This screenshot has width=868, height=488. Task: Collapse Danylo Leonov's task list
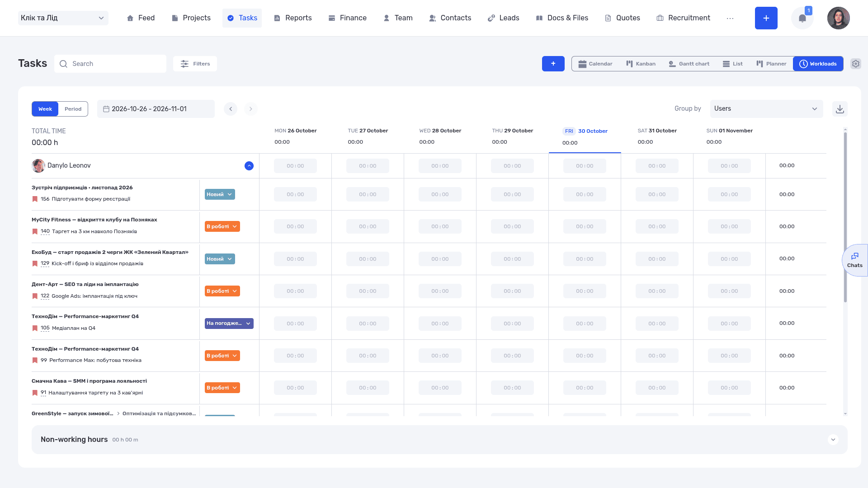coord(249,166)
